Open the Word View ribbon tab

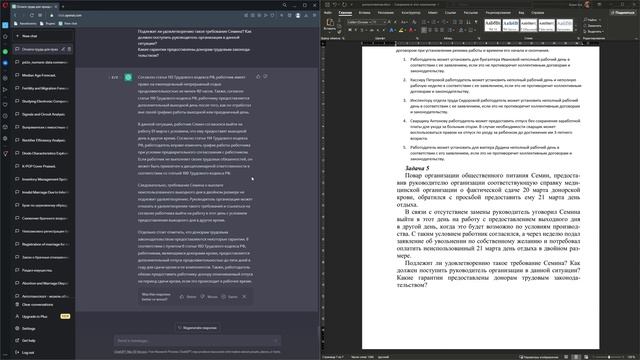click(x=521, y=13)
